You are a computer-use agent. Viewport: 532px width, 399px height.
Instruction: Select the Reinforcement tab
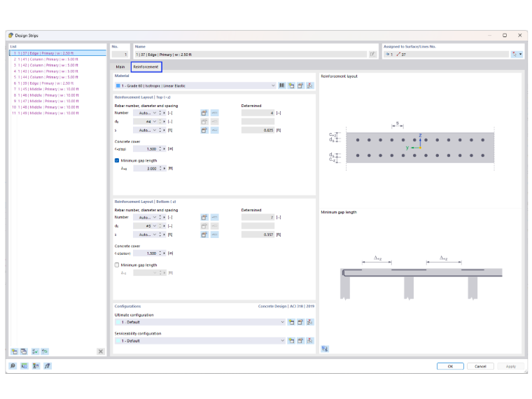point(146,66)
